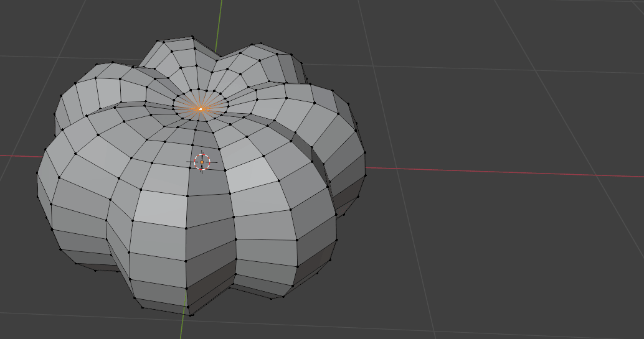The width and height of the screenshot is (644, 339).
Task: Select the brightest face right of the 3D cursor
Action: [x=252, y=174]
